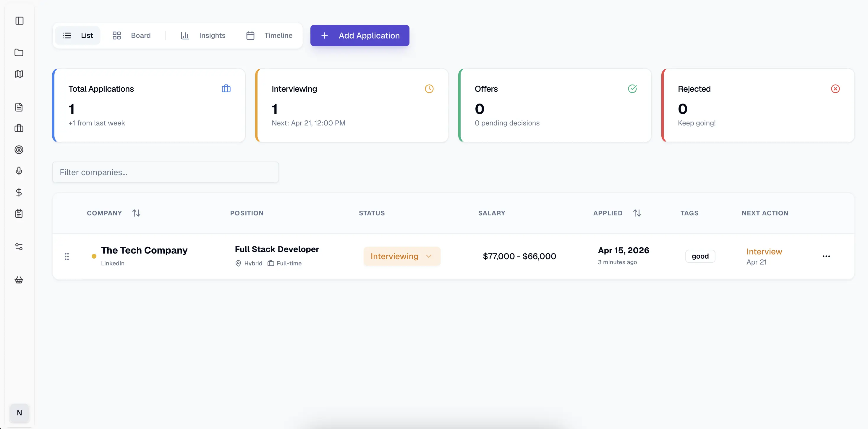This screenshot has height=429, width=868.
Task: Click the dollar/salary icon in the sidebar
Action: [19, 193]
